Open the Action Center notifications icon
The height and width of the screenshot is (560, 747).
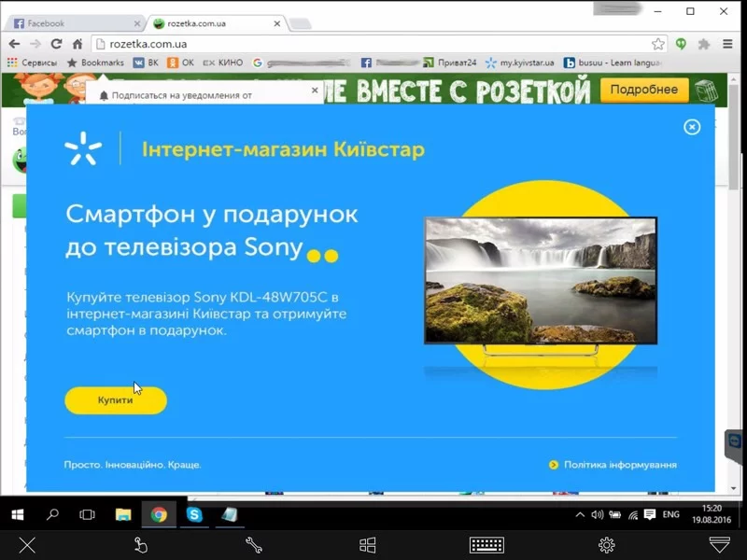point(649,514)
